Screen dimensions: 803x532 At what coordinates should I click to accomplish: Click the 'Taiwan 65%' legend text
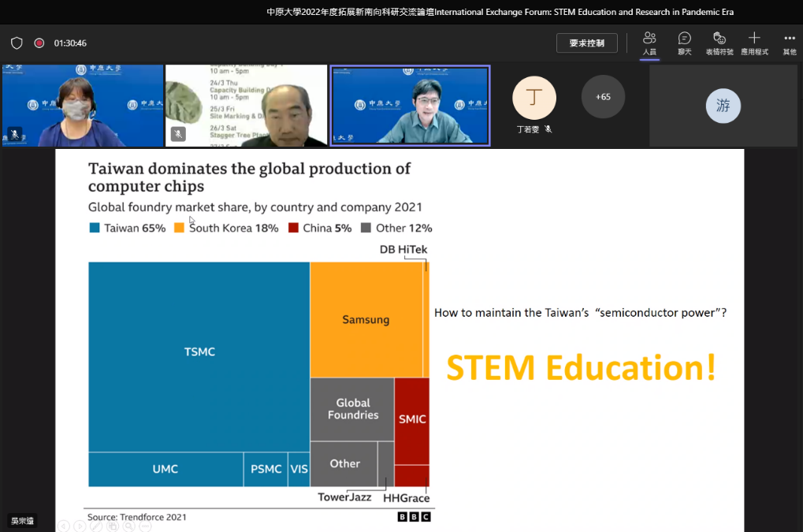click(135, 228)
